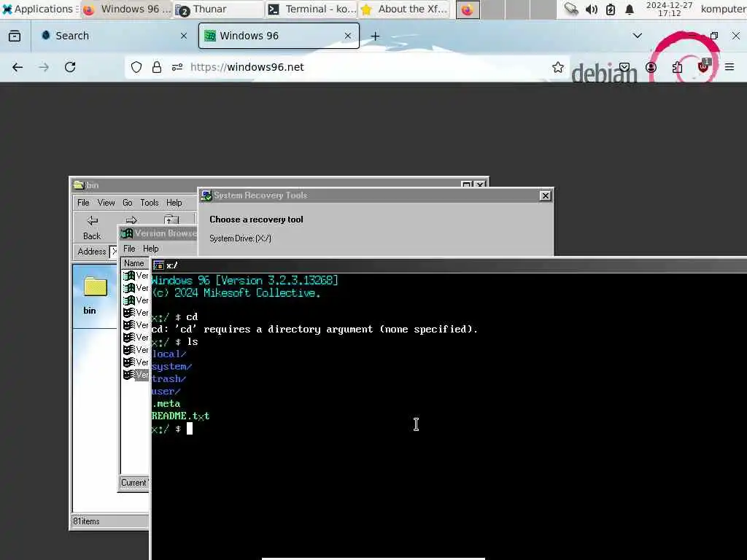The image size is (747, 560).
Task: Close the Windows 96 tab
Action: point(348,36)
